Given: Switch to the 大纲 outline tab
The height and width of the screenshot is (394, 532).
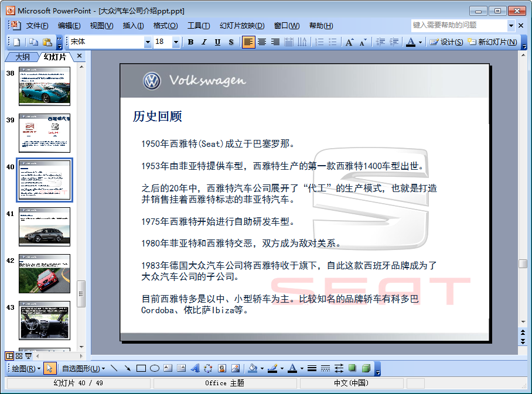Looking at the screenshot, I should [22, 57].
